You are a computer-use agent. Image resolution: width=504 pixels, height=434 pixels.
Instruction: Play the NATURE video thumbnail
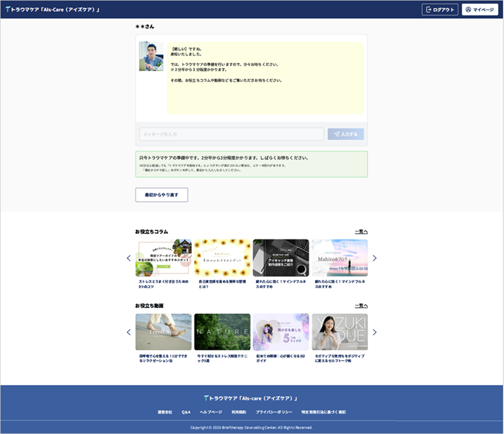click(x=222, y=332)
